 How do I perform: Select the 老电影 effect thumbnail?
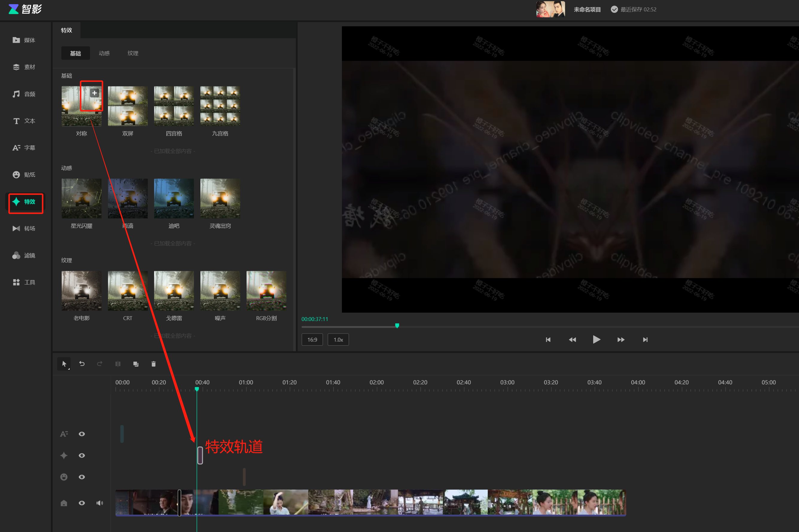tap(81, 291)
